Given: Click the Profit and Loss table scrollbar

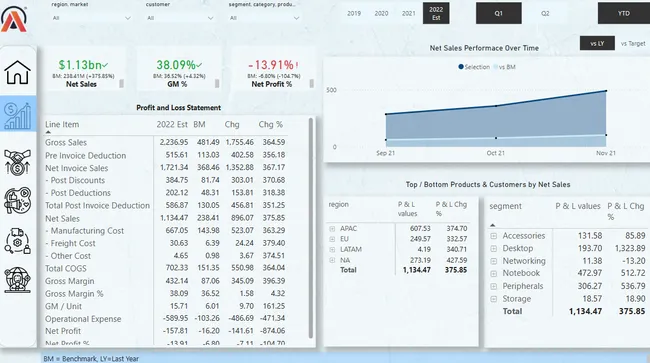Looking at the screenshot, I should pos(310,228).
